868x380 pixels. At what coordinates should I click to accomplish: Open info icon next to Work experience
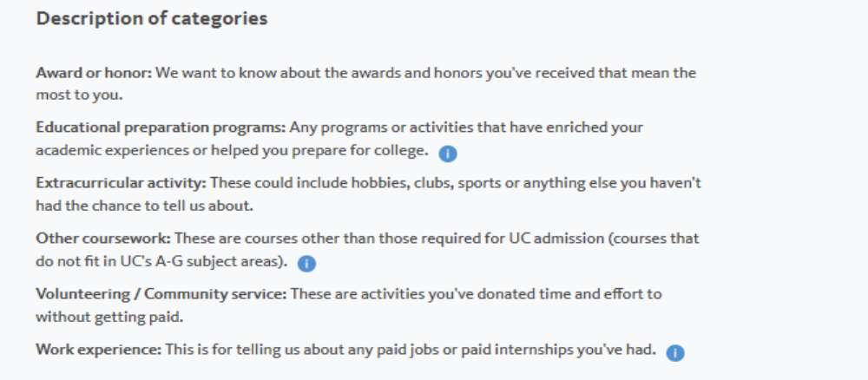pos(675,352)
